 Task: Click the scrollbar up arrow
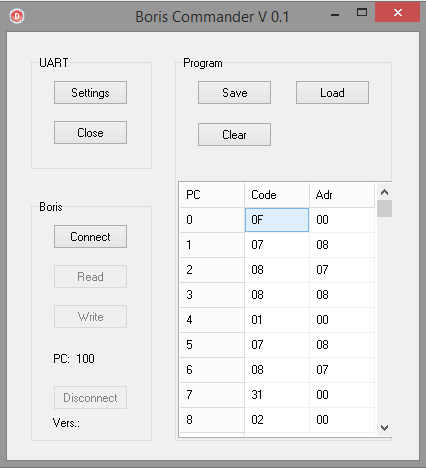click(x=384, y=192)
